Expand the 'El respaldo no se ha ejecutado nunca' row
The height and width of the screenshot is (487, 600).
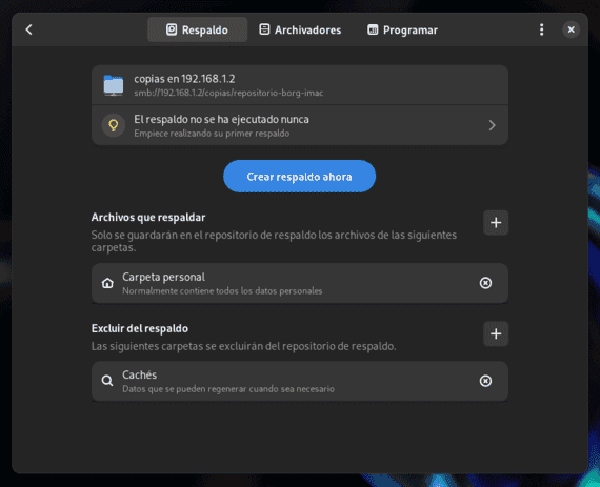tap(300, 125)
